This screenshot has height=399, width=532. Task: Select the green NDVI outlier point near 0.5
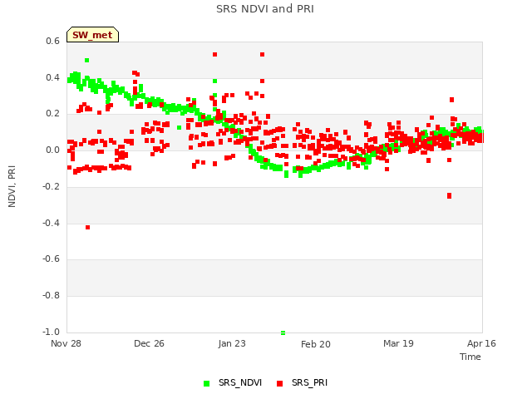tap(86, 60)
